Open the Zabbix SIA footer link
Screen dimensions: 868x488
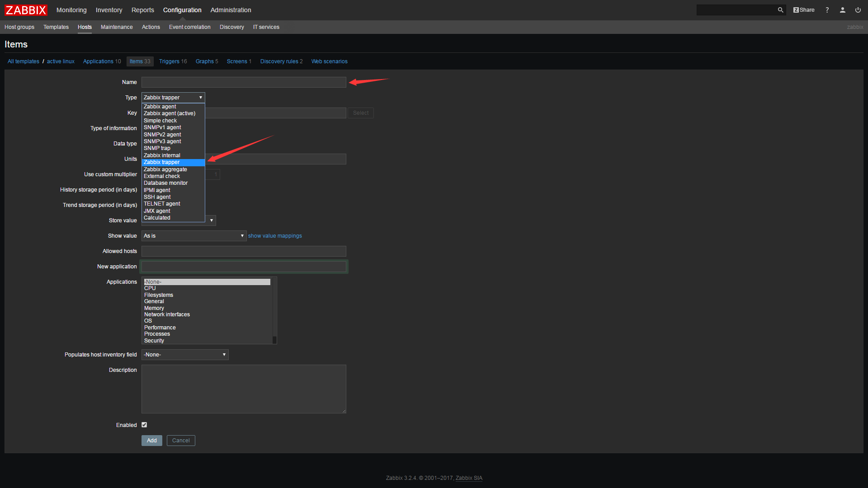tap(469, 478)
